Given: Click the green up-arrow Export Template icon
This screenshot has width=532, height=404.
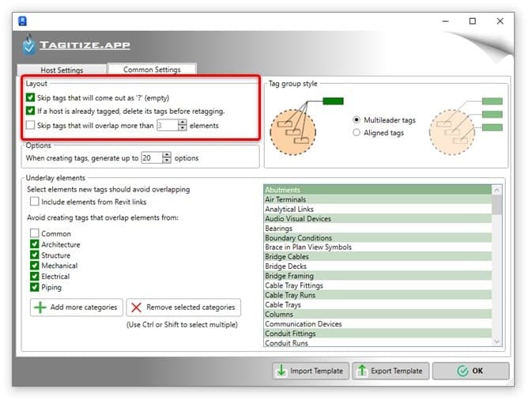Looking at the screenshot, I should [362, 371].
